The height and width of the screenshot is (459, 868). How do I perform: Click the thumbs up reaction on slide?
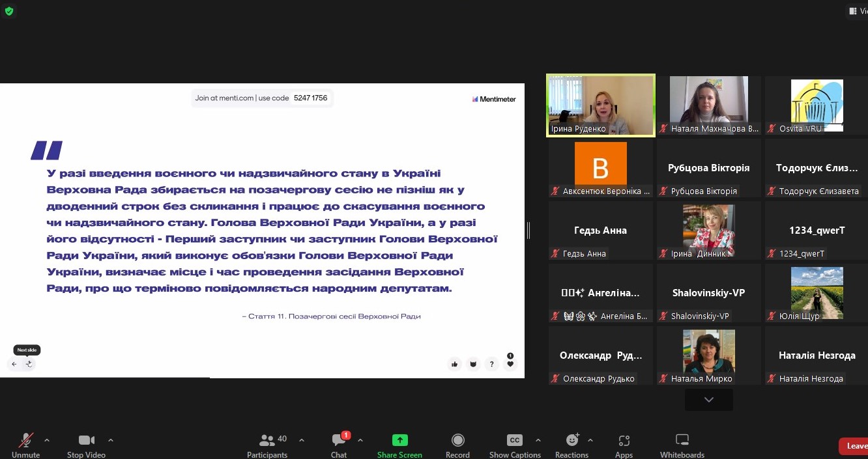(454, 364)
